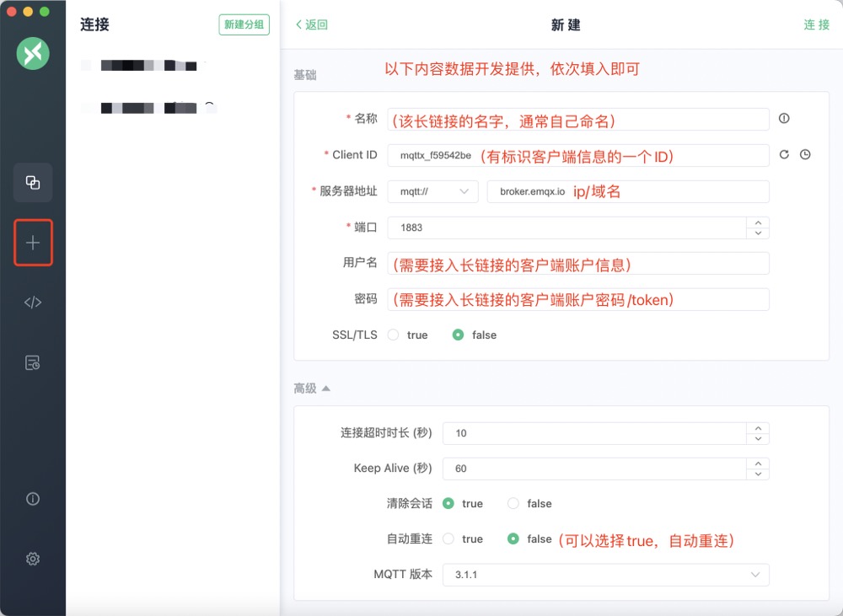Open Settings via the gear icon
Viewport: 843px width, 616px height.
32,559
